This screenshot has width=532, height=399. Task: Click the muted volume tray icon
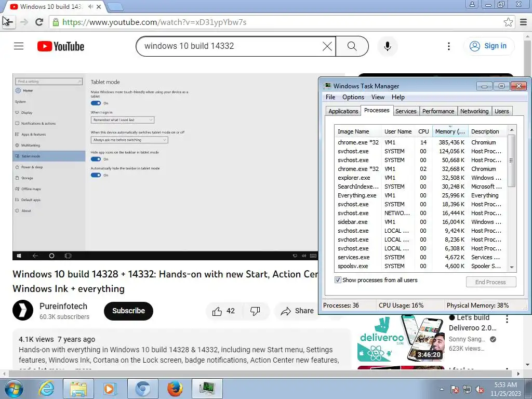(x=480, y=390)
